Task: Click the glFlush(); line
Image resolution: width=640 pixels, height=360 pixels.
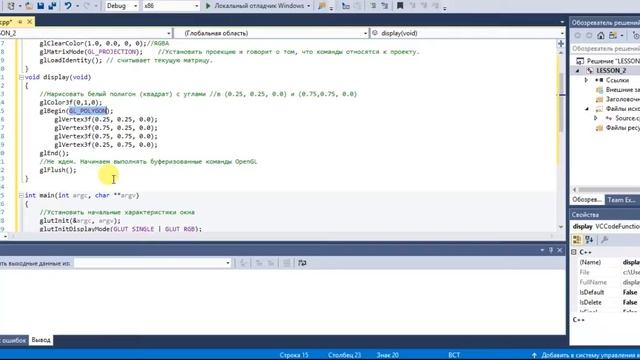Action: [x=58, y=170]
